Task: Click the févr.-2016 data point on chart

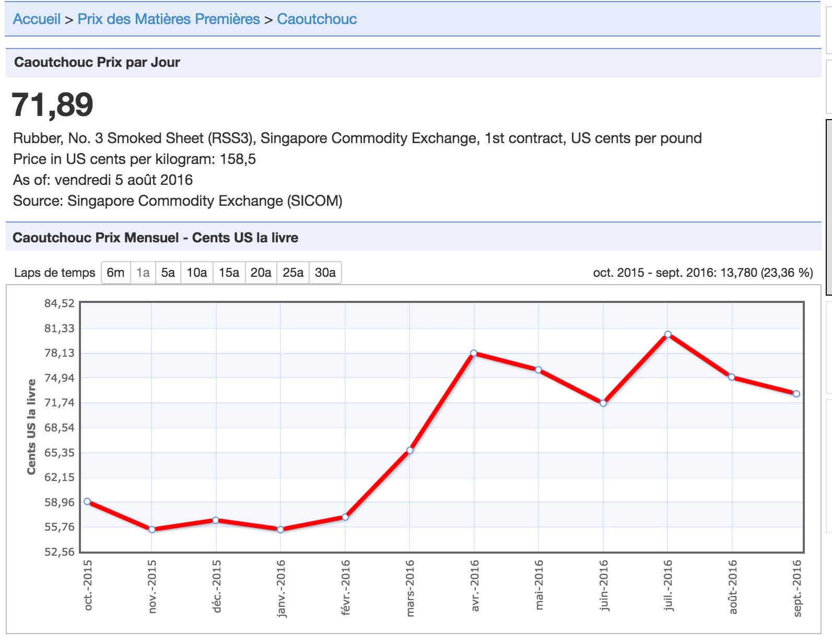Action: (345, 517)
